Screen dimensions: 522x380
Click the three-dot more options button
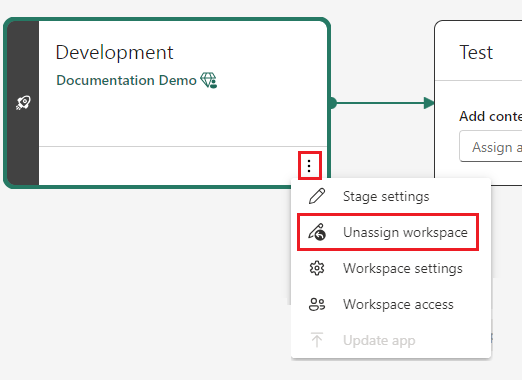309,166
